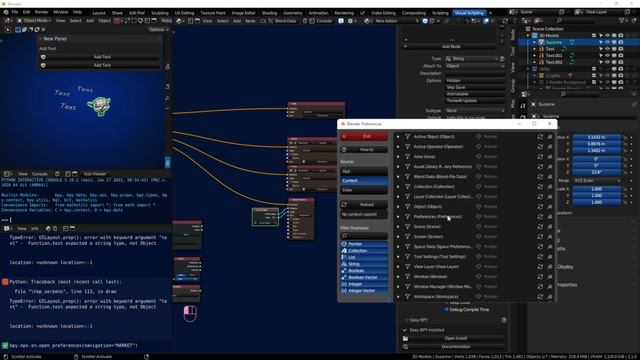Click the outliner filter funnel icon
The width and height of the screenshot is (640, 360).
[621, 20]
